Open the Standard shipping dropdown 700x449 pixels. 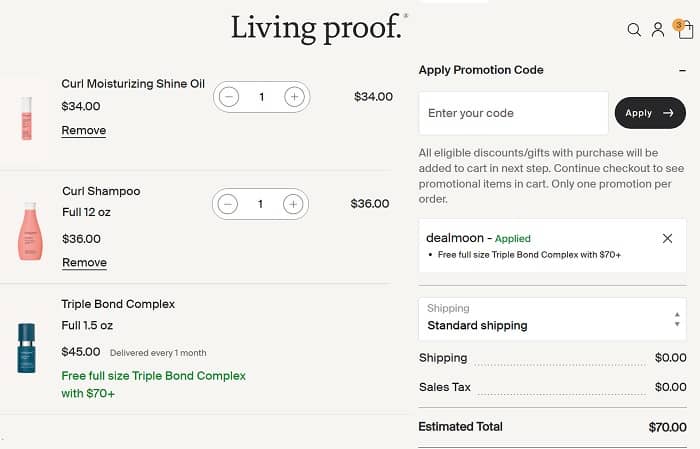(x=552, y=318)
